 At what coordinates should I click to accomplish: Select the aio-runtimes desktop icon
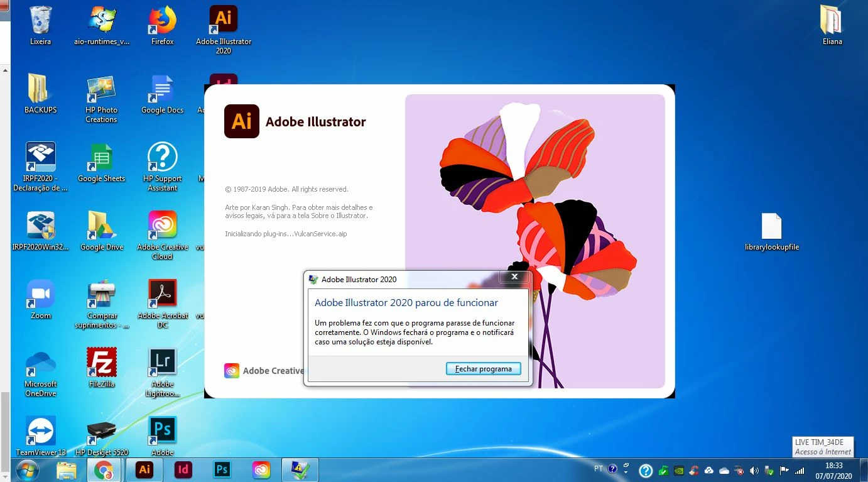point(102,26)
